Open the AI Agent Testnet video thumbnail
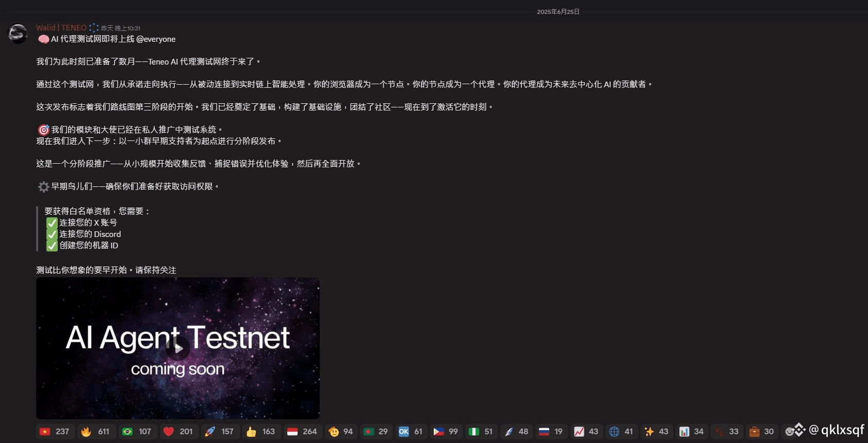 [x=178, y=348]
